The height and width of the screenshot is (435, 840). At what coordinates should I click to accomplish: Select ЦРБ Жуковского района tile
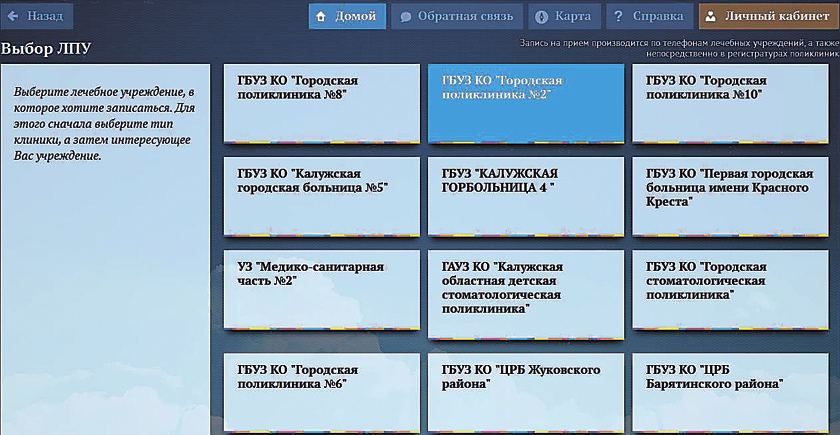point(525,392)
